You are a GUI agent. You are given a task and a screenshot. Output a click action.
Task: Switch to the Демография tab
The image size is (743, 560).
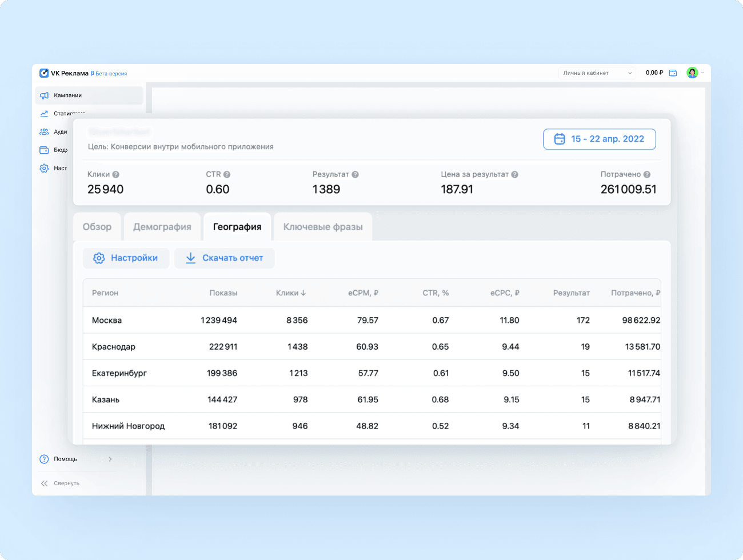pyautogui.click(x=162, y=227)
